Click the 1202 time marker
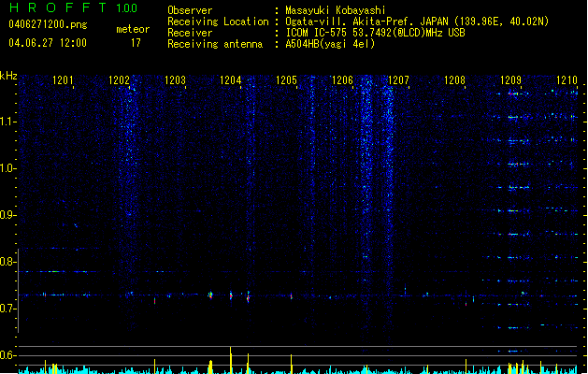Image resolution: width=588 pixels, height=374 pixels. point(119,80)
